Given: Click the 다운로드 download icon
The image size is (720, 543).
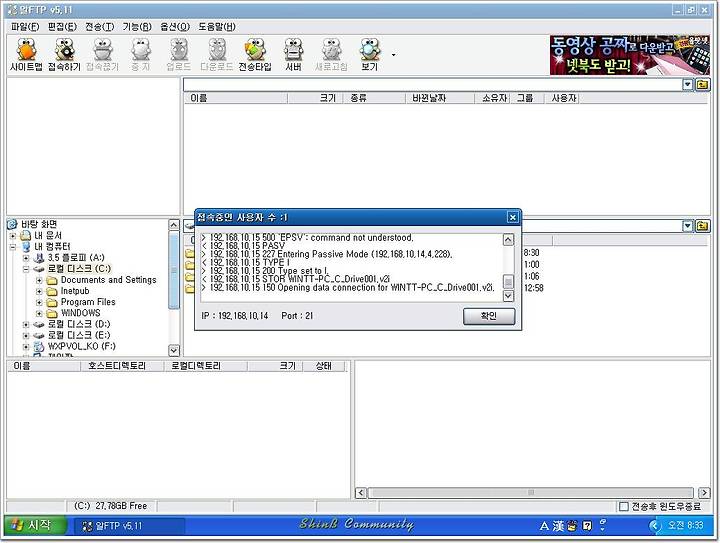Looking at the screenshot, I should [217, 55].
